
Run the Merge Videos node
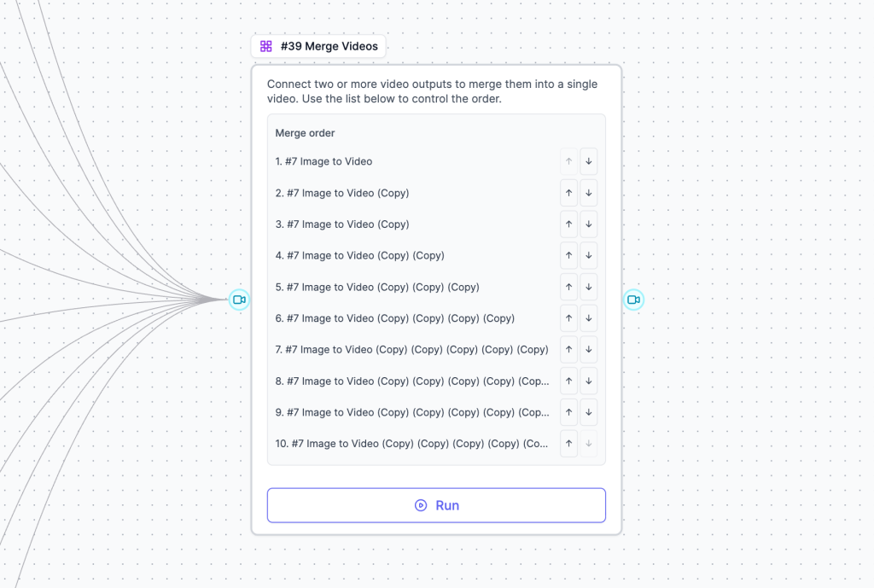[436, 505]
